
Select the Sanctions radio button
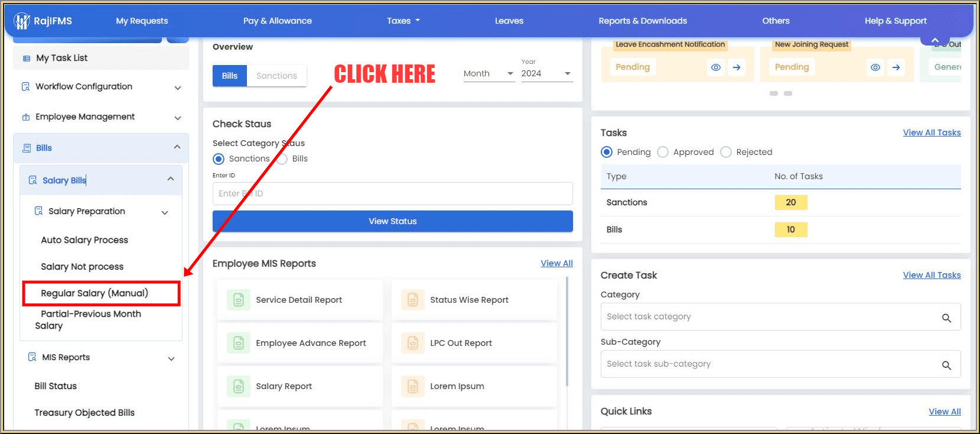pos(219,159)
